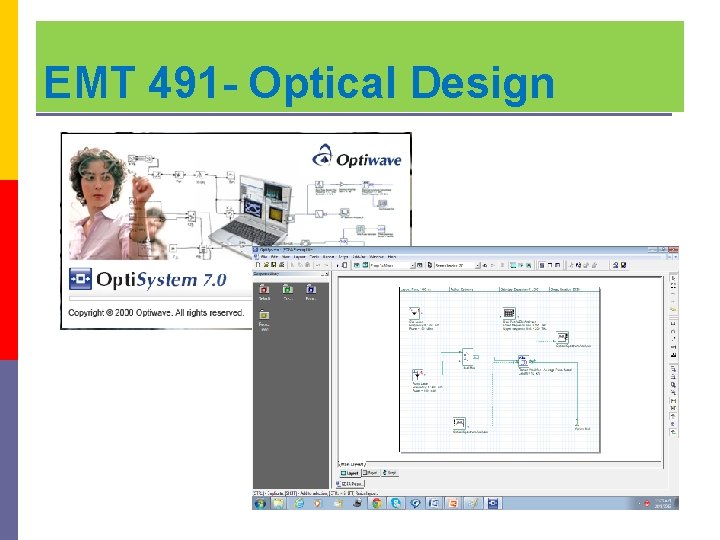Open the View menu
Screen dimensions: 720x540
286,257
